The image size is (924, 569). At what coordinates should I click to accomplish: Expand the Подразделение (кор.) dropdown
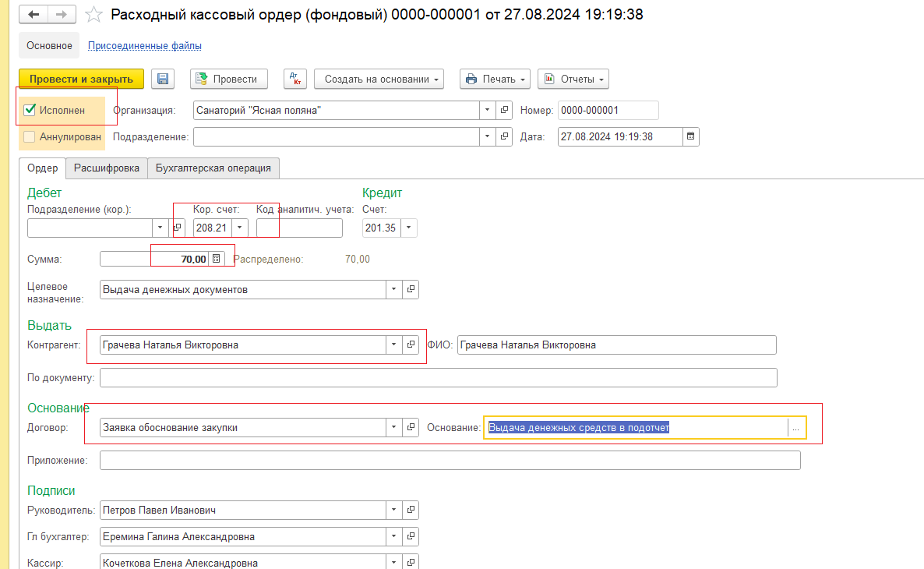click(160, 228)
